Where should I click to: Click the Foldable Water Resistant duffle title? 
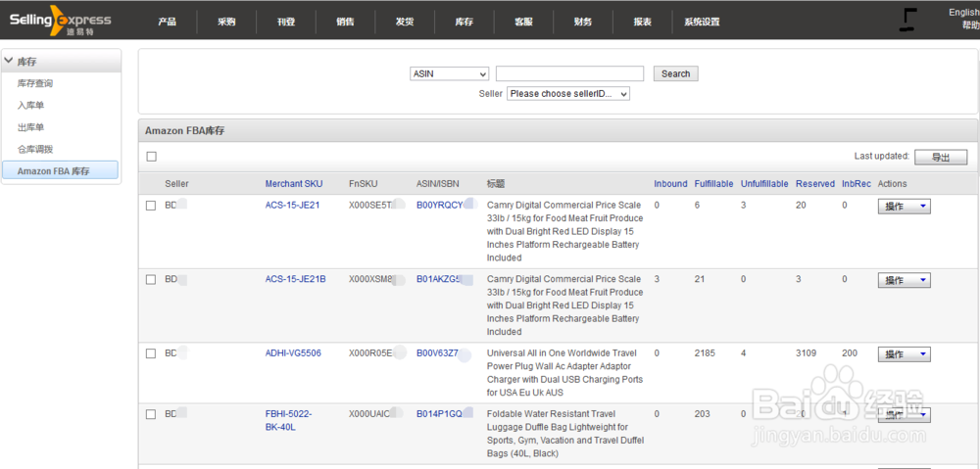[x=565, y=434]
